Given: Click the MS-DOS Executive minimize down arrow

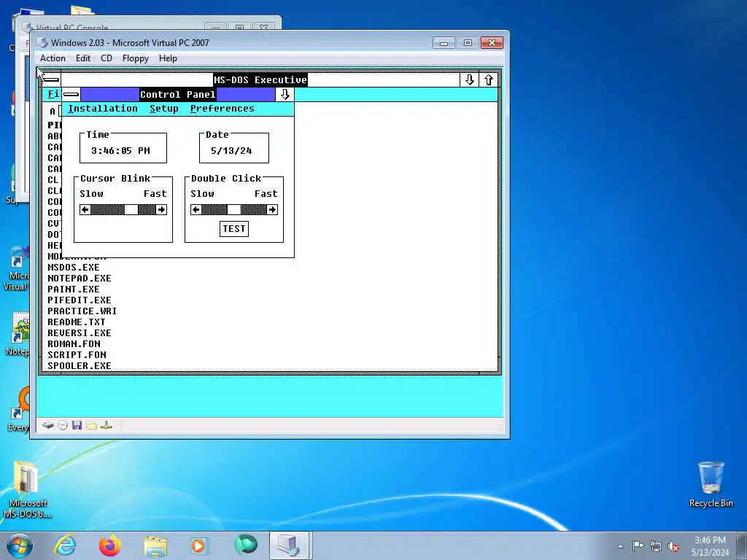Looking at the screenshot, I should 469,79.
